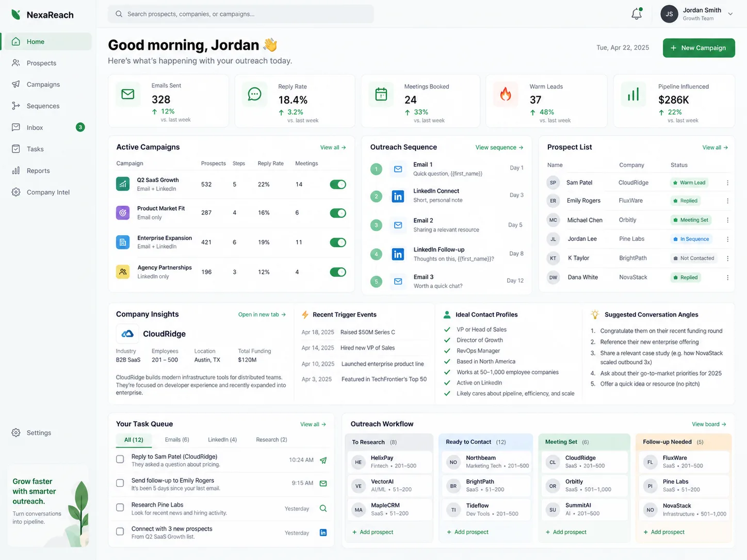747x560 pixels.
Task: Open the notifications bell
Action: (637, 14)
